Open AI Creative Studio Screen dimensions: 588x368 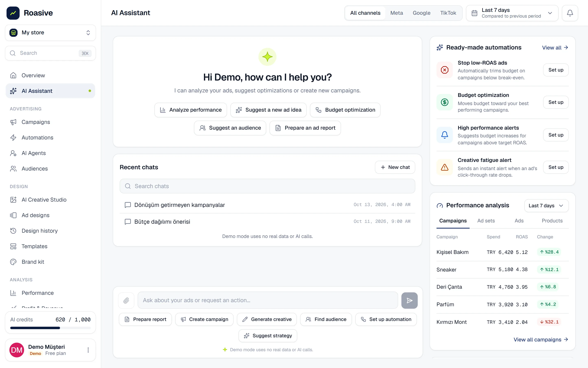pyautogui.click(x=50, y=200)
